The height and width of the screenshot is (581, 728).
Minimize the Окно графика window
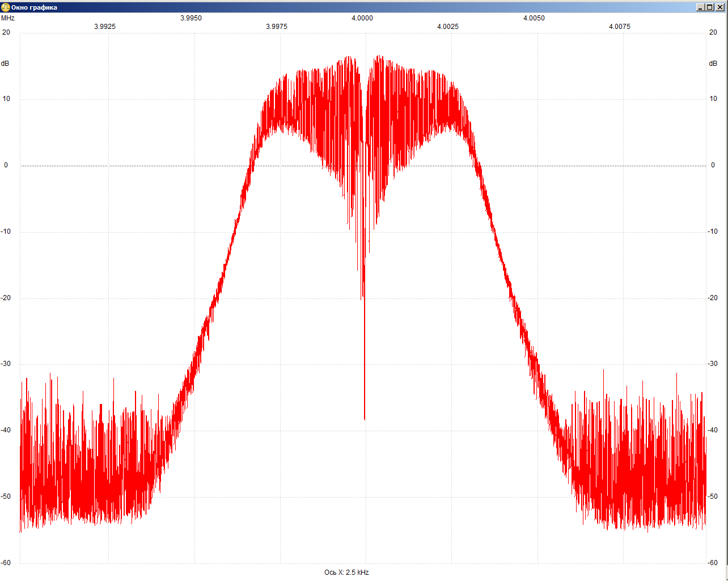pos(701,7)
